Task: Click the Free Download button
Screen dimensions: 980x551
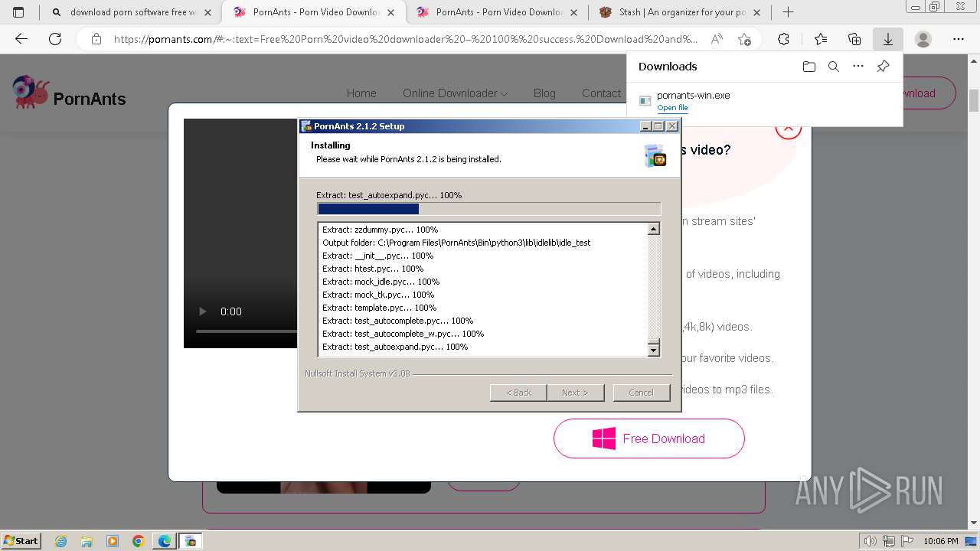Action: (x=649, y=439)
